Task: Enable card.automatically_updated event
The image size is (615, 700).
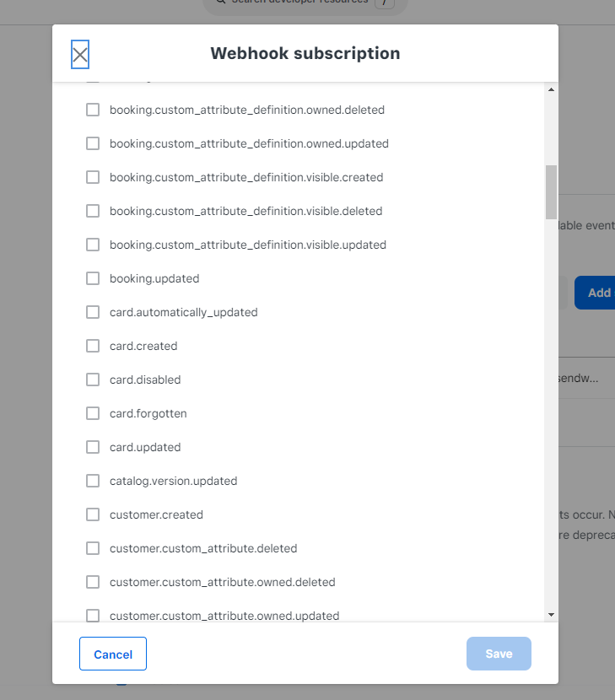Action: tap(93, 312)
